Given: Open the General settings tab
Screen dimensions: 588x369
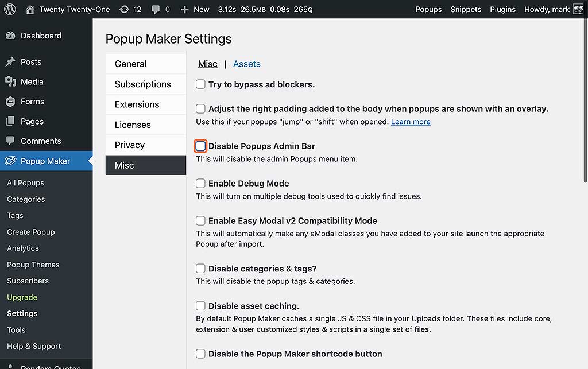Looking at the screenshot, I should coord(146,64).
